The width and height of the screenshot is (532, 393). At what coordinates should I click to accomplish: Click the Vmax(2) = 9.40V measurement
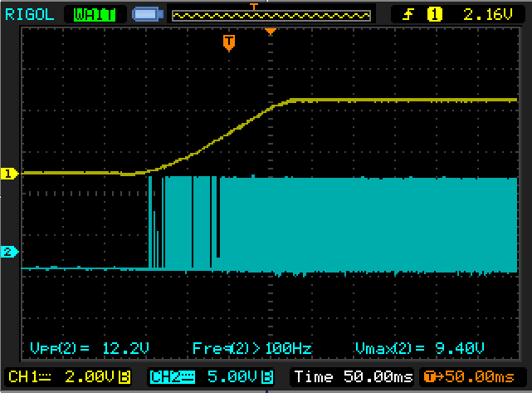pyautogui.click(x=420, y=348)
